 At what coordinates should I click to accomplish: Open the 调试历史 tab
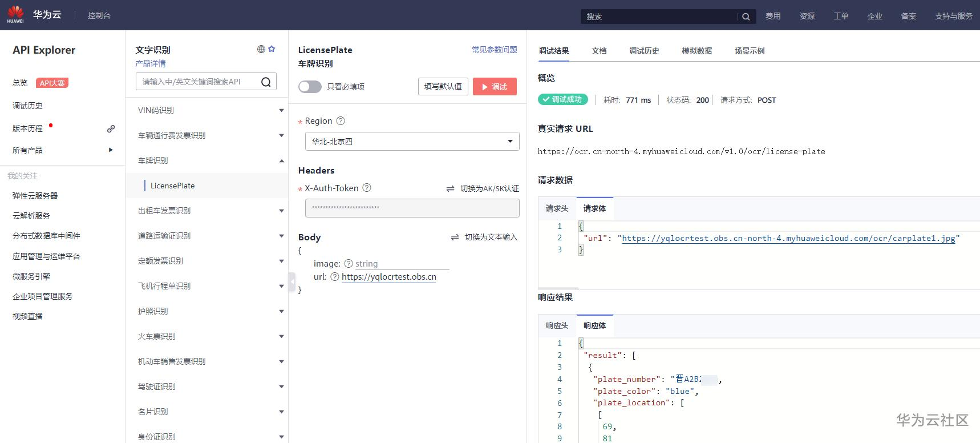(x=644, y=51)
